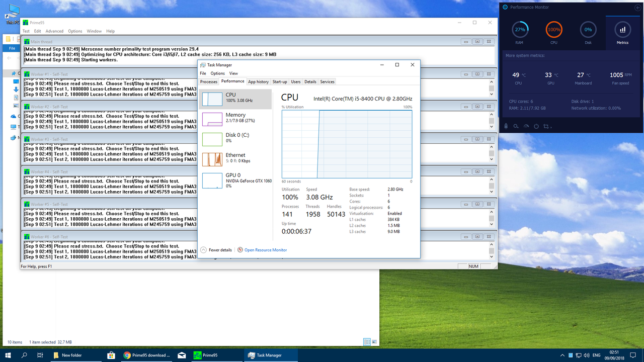
Task: Switch Explorer to large icons view
Action: pyautogui.click(x=374, y=342)
